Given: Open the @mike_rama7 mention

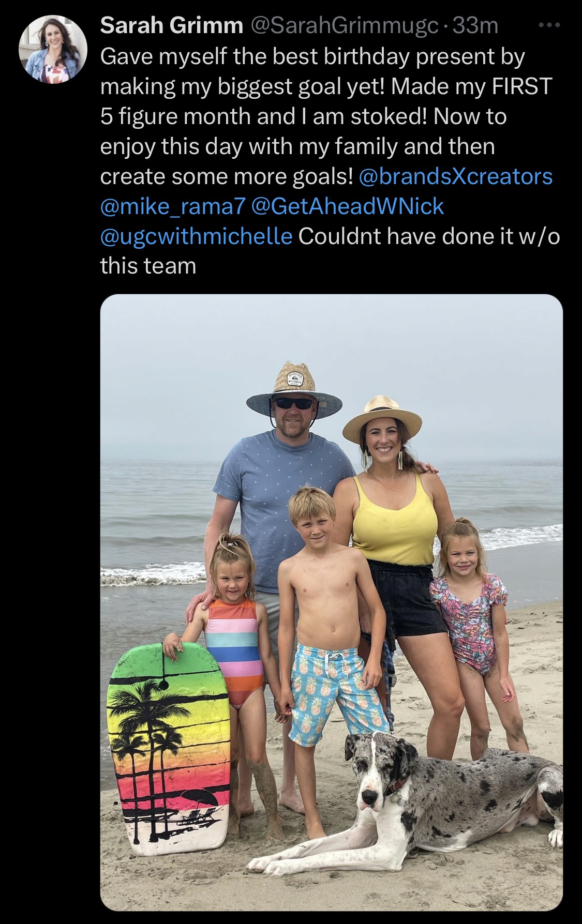Looking at the screenshot, I should (172, 206).
